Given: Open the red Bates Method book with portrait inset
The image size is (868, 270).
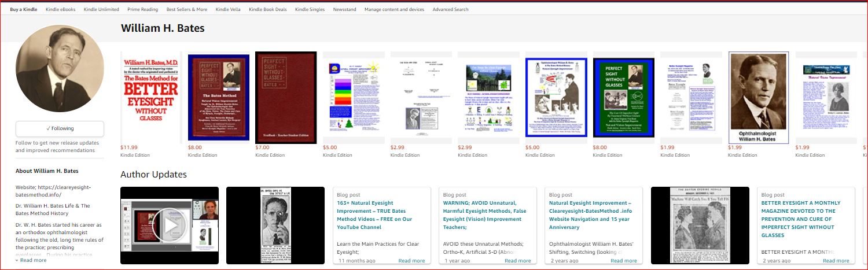Looking at the screenshot, I should 219,97.
